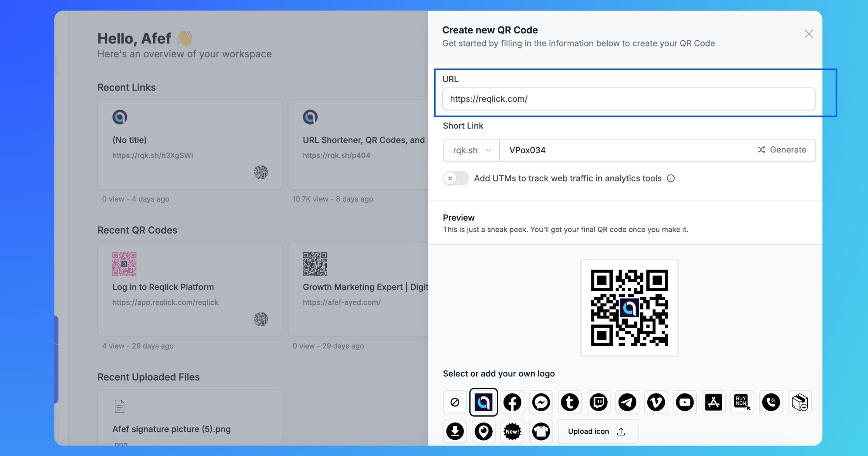This screenshot has height=456, width=868.
Task: Select the Facebook logo icon
Action: [x=512, y=402]
